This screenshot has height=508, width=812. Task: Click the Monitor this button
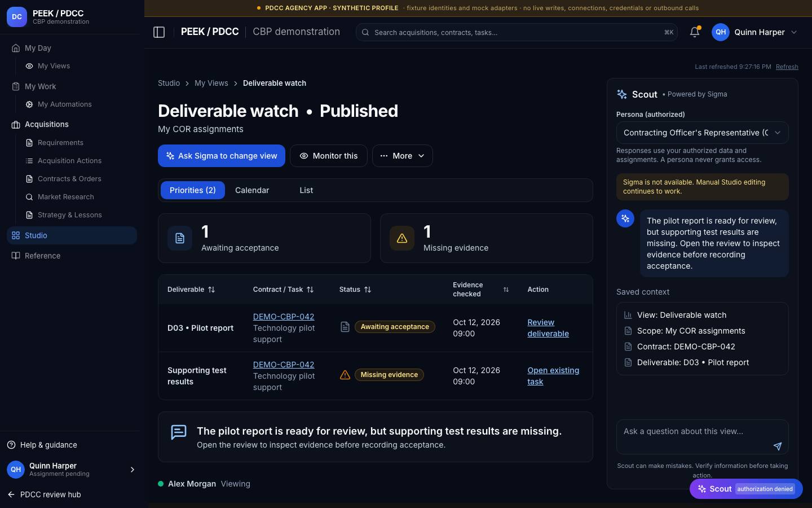(329, 156)
